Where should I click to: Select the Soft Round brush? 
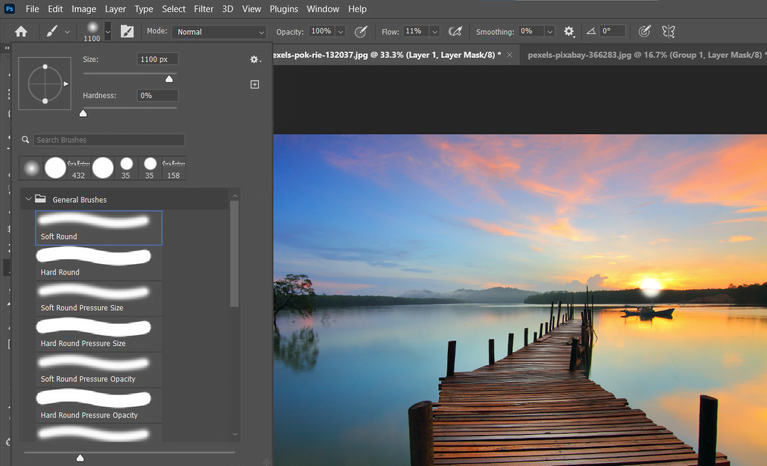[x=99, y=228]
